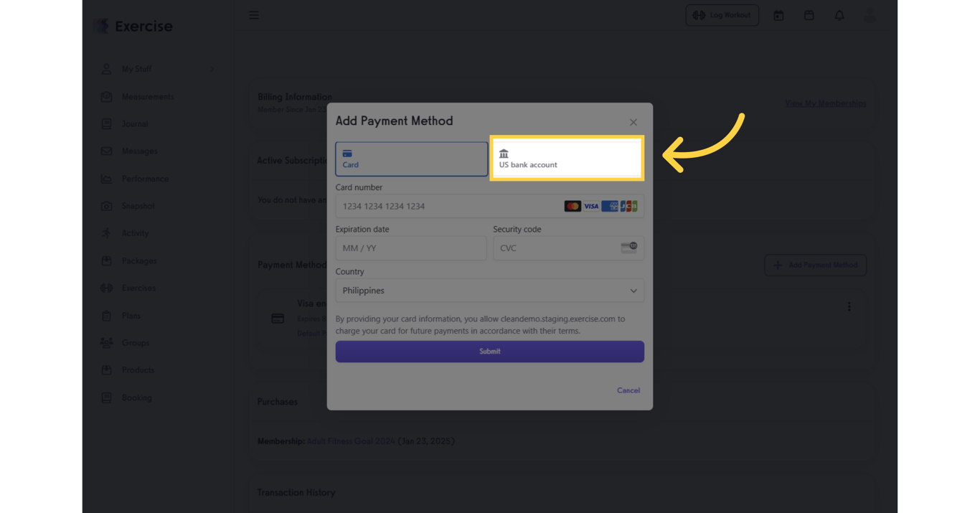
Task: Go to the Booking sidebar item
Action: (106, 397)
